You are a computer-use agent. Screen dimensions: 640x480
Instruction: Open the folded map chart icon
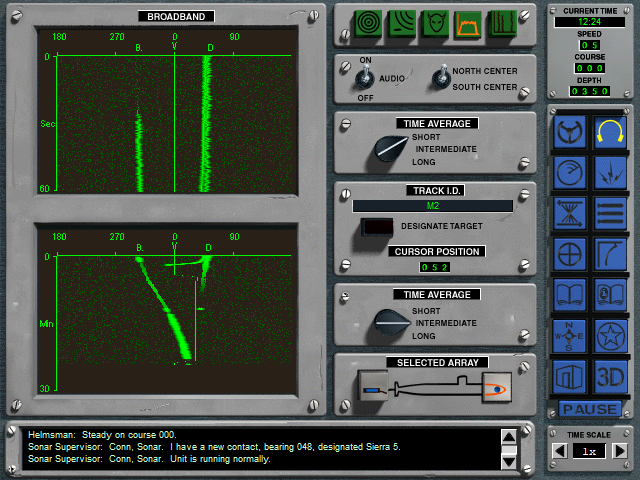pos(570,377)
